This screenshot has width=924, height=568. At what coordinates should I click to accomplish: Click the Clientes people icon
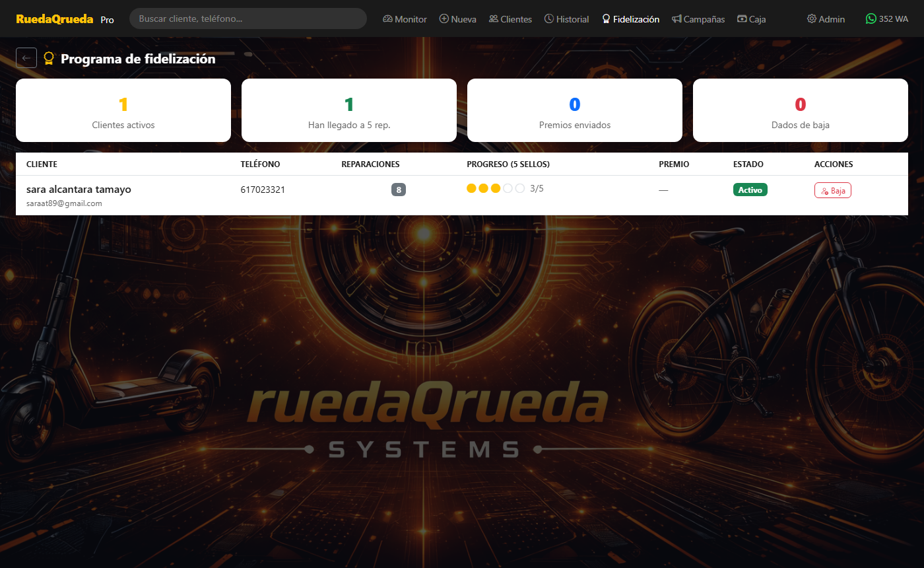pos(494,19)
